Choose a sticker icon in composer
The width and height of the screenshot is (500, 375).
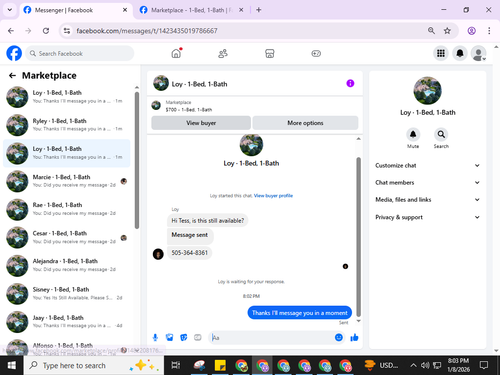(x=184, y=338)
